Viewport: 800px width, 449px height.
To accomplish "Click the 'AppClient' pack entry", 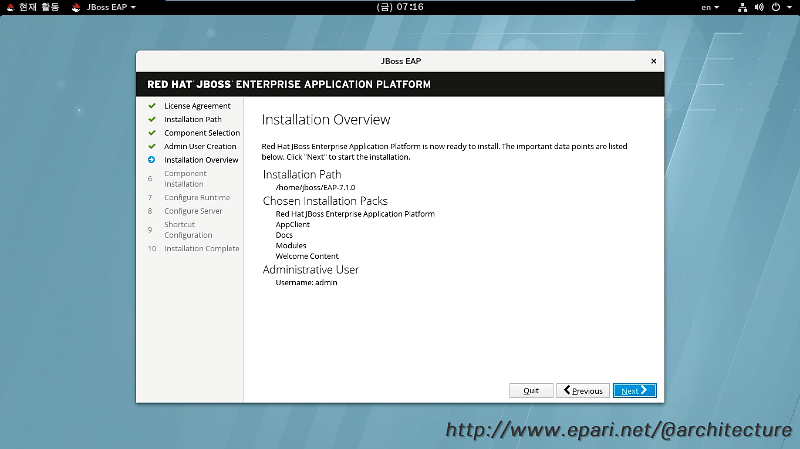I will (x=292, y=224).
